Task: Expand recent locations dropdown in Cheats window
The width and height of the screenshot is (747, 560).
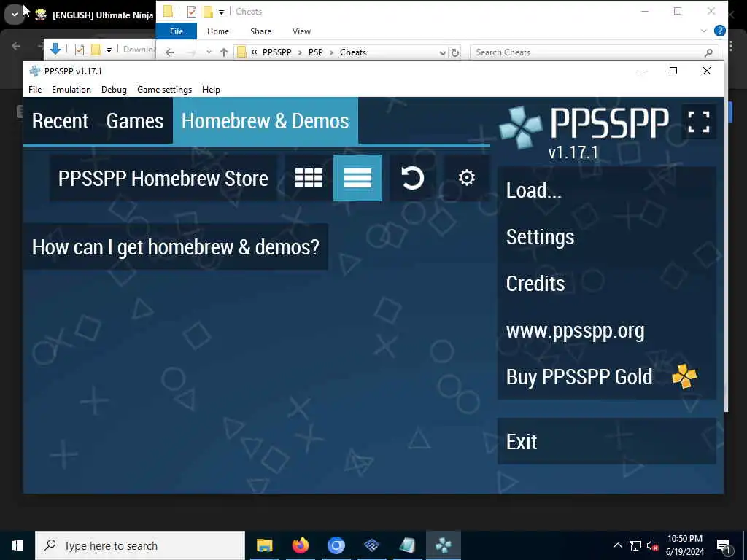Action: coord(209,52)
